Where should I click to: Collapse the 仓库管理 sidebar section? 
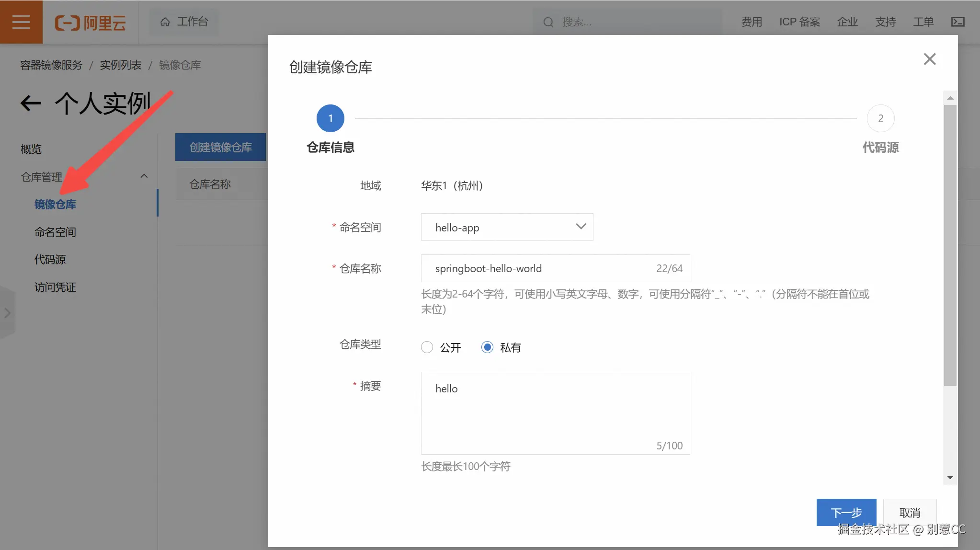pyautogui.click(x=144, y=176)
